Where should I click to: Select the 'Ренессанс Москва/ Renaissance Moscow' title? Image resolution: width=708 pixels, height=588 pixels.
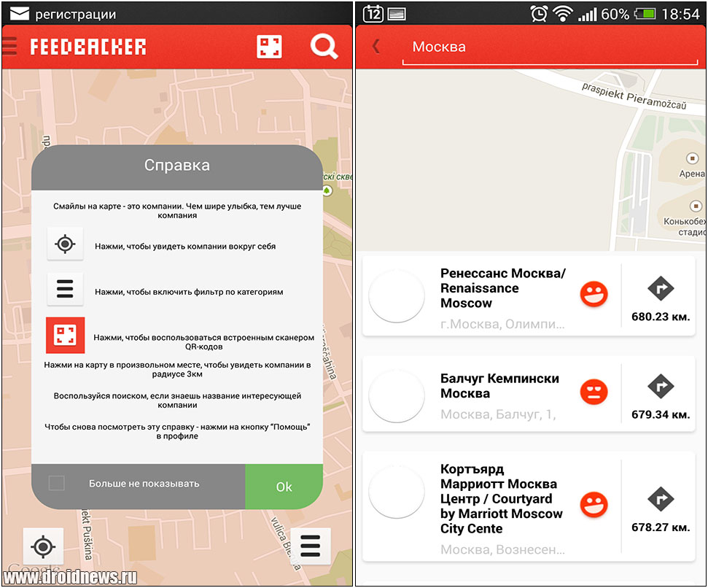tap(503, 288)
